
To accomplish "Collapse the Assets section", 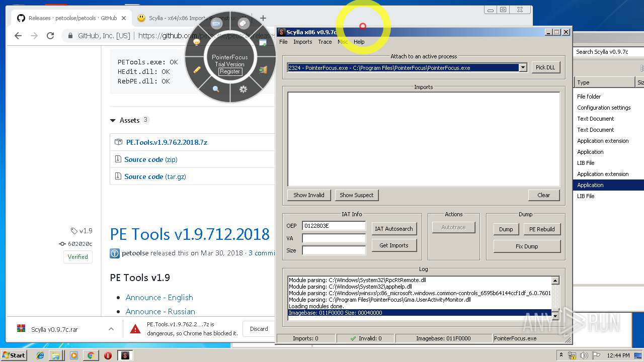I will pos(129,120).
